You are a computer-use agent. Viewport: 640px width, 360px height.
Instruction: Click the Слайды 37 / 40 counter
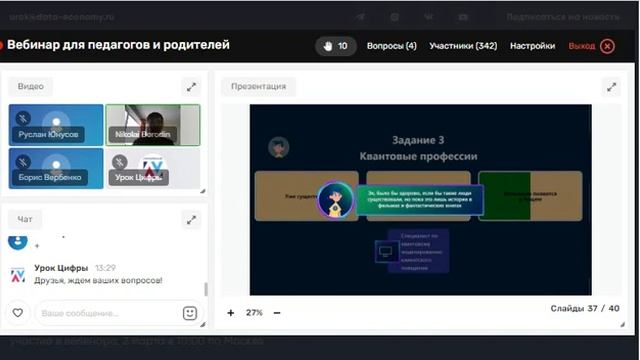pos(585,309)
